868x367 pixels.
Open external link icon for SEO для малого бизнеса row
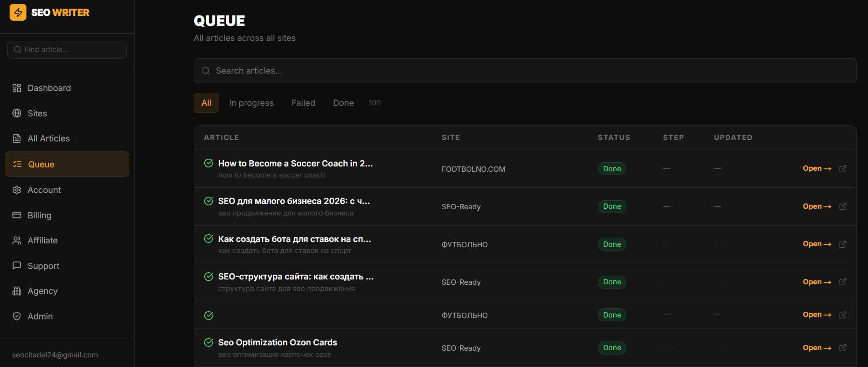(x=843, y=206)
